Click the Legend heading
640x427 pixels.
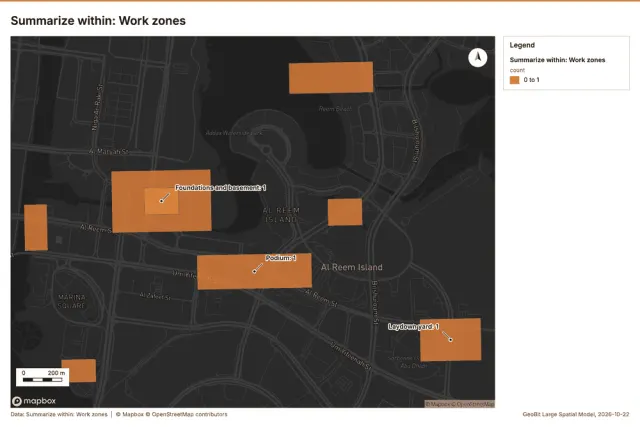click(x=522, y=45)
